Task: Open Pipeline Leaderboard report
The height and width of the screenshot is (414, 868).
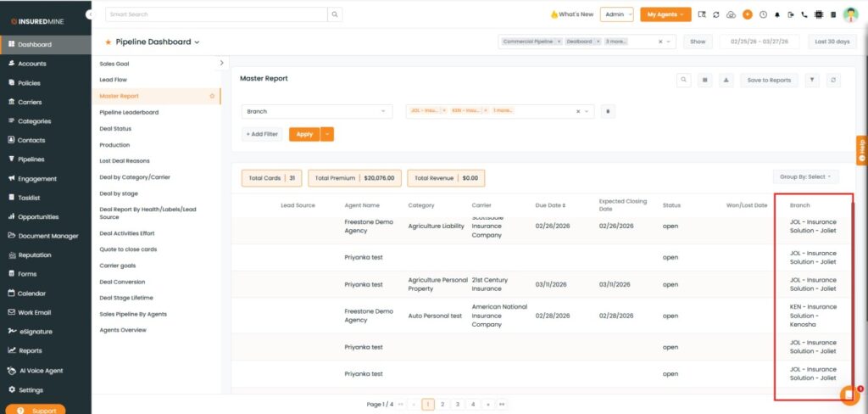Action: pyautogui.click(x=129, y=112)
